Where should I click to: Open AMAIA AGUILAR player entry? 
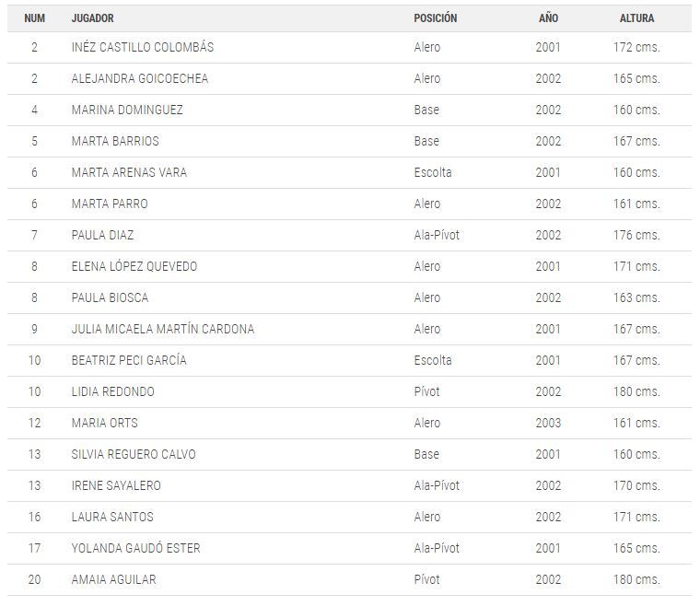pyautogui.click(x=114, y=579)
